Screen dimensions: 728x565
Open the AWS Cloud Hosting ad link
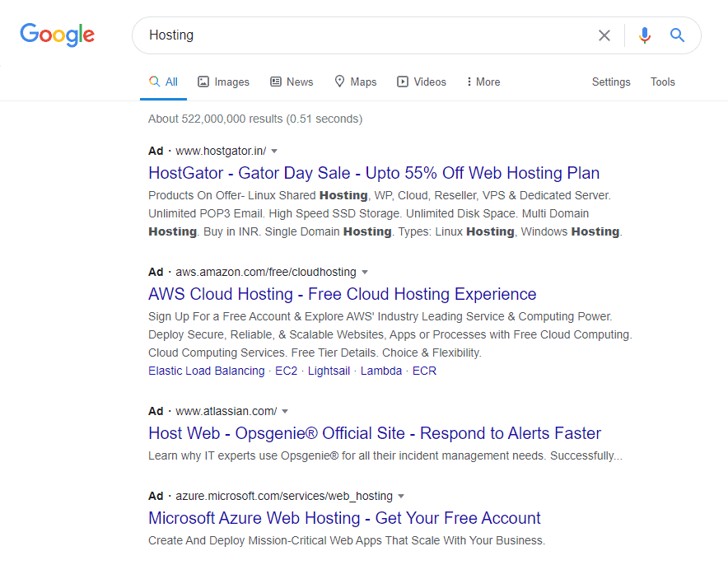tap(343, 294)
